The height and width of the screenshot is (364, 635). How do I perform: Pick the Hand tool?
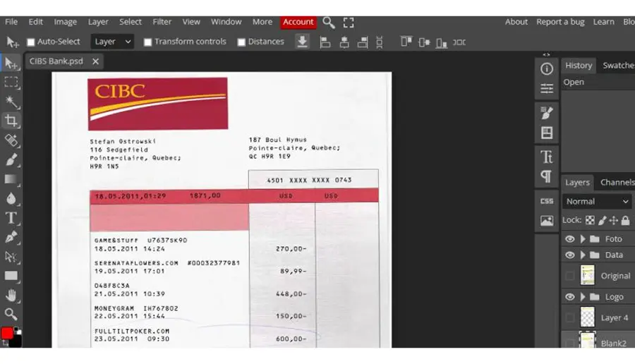[x=11, y=295]
